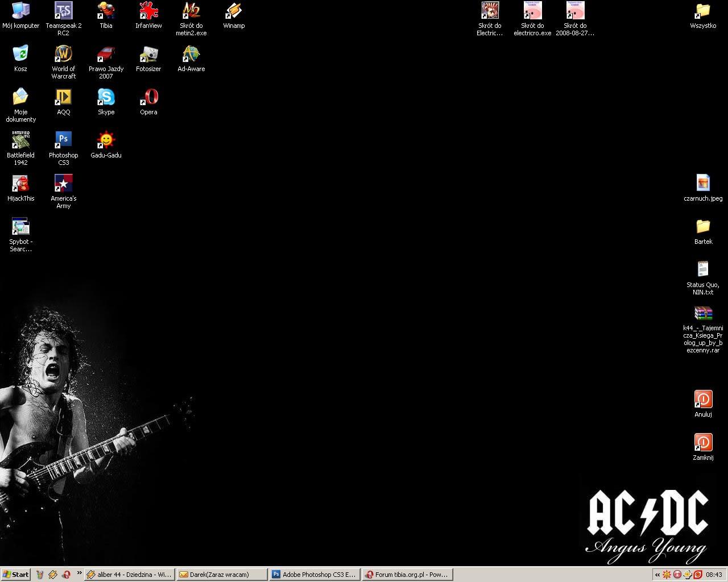Image resolution: width=728 pixels, height=582 pixels.
Task: Select the World of Warcraft shortcut
Action: (63, 62)
